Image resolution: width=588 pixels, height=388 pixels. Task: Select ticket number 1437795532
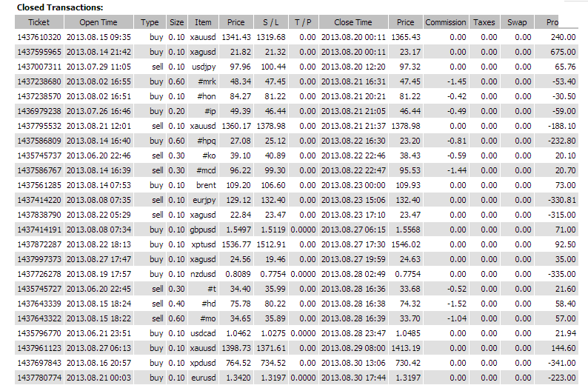(x=39, y=126)
